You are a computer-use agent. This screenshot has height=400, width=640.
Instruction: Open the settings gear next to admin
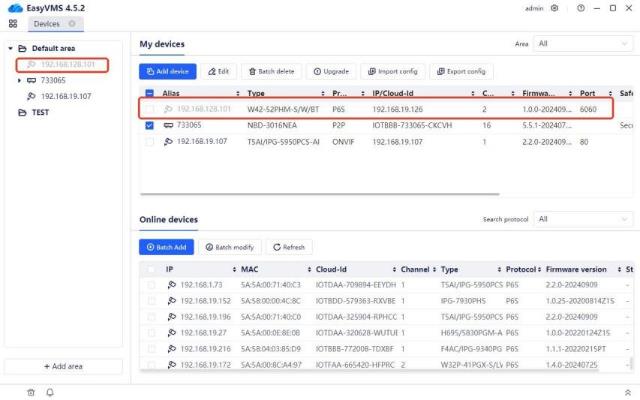coord(555,8)
